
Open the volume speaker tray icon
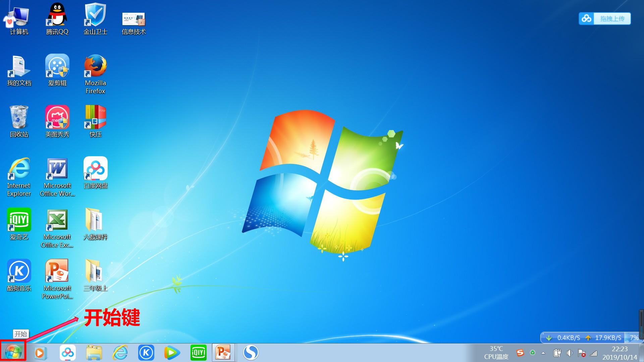570,353
